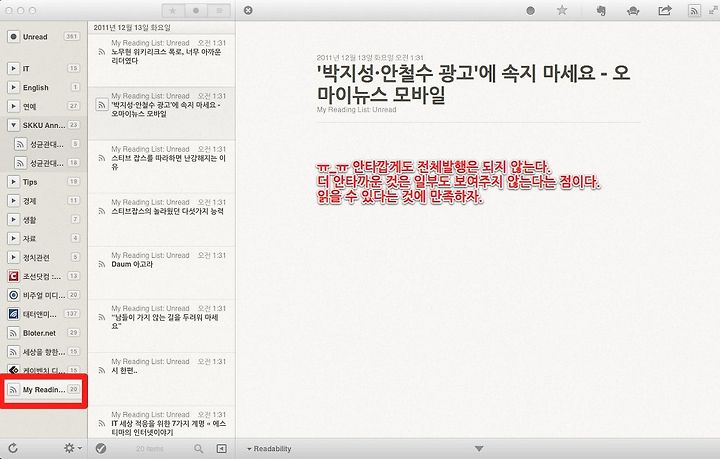The image size is (720, 459).
Task: Open the 태터앤미 feed with 137 unread
Action: coord(43,314)
